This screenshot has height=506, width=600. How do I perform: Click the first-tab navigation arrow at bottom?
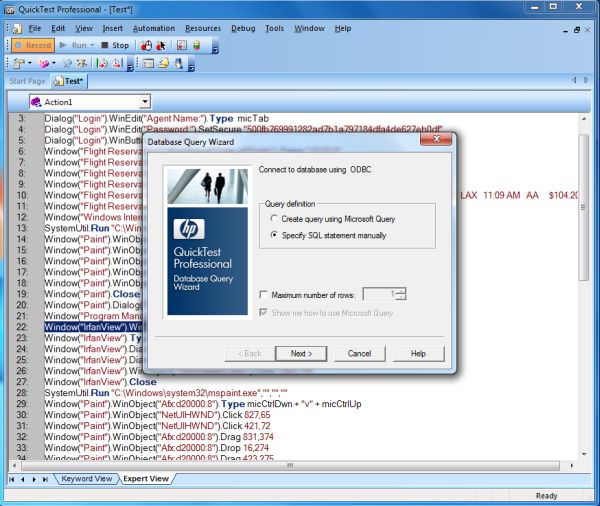pos(12,479)
